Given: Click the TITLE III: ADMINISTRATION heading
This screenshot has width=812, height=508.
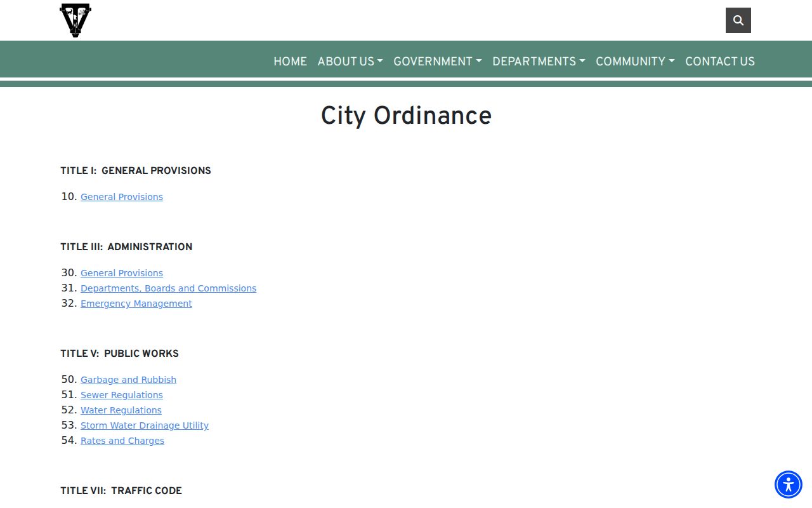Looking at the screenshot, I should (126, 247).
